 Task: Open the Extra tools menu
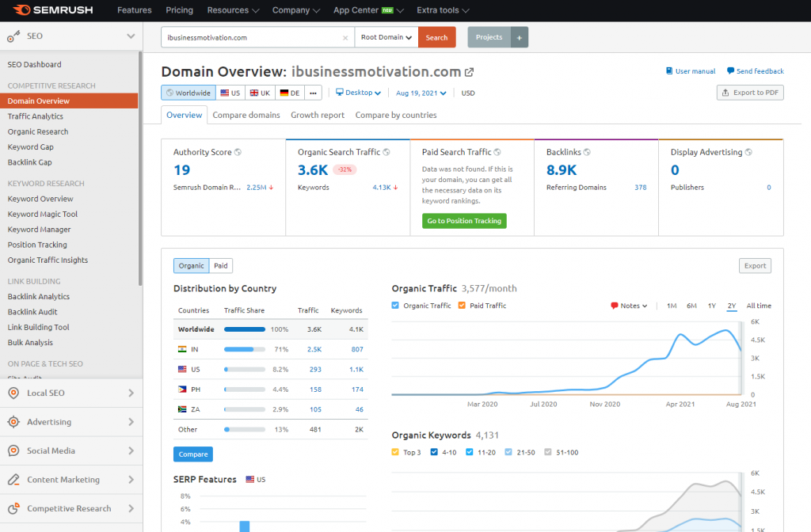pyautogui.click(x=444, y=10)
